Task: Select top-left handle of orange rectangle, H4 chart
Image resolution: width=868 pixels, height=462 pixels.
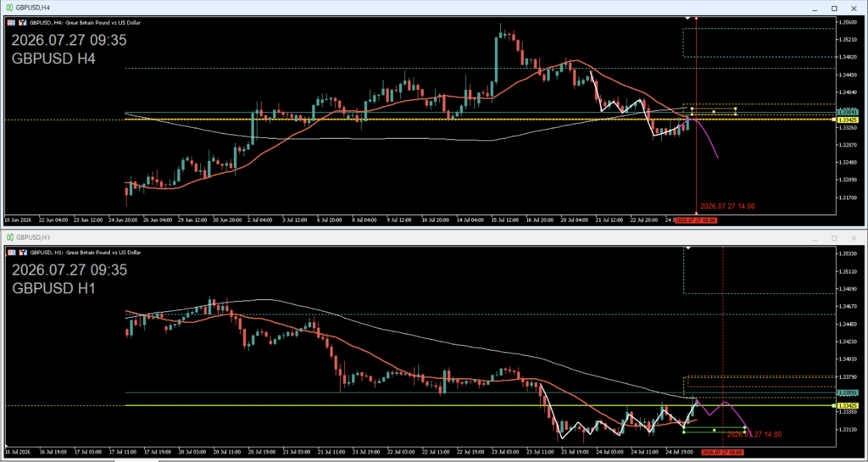Action: (692, 108)
